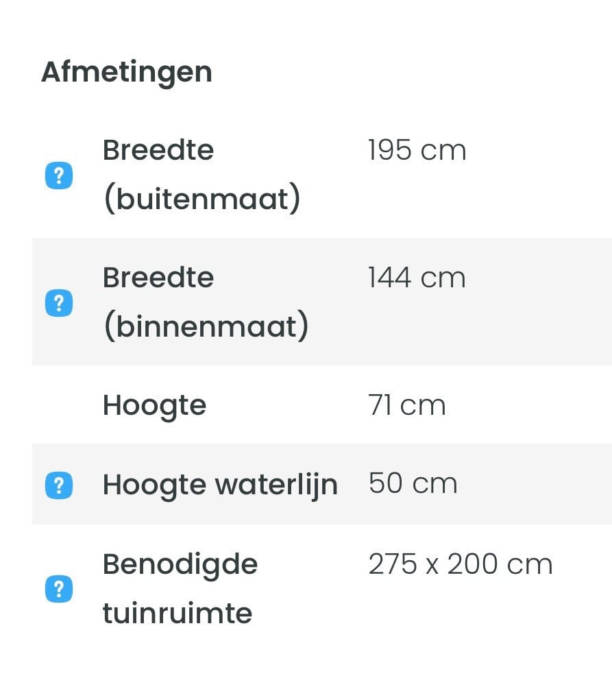Click the word tuinruimte
This screenshot has width=612, height=700.
[x=178, y=614]
